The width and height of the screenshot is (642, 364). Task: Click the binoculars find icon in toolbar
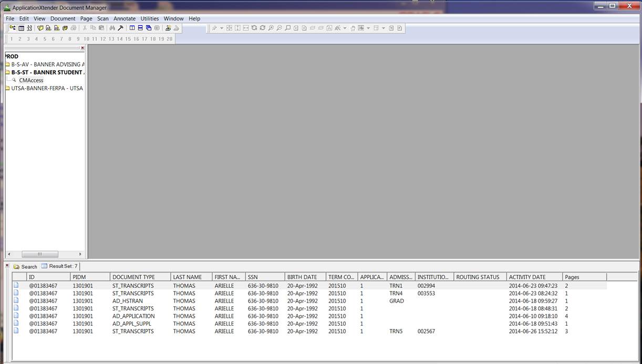tap(112, 28)
